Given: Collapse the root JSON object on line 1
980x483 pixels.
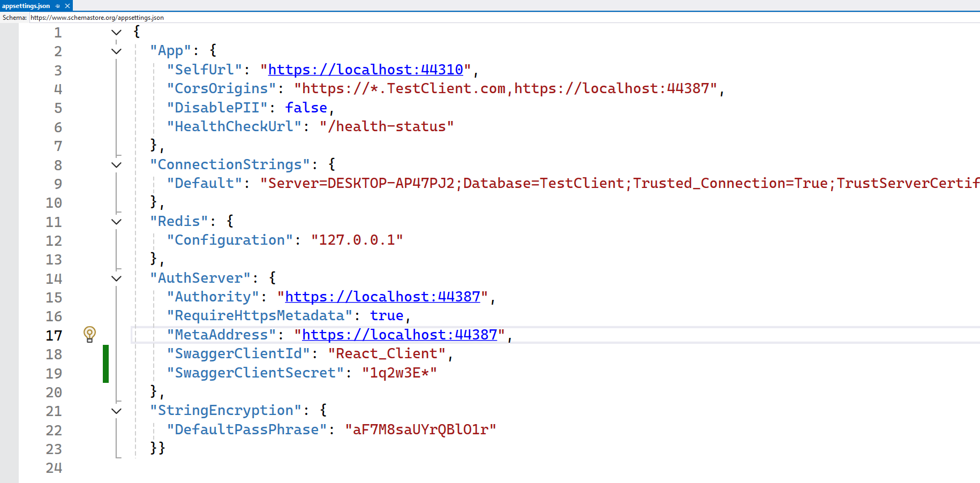Looking at the screenshot, I should 116,33.
